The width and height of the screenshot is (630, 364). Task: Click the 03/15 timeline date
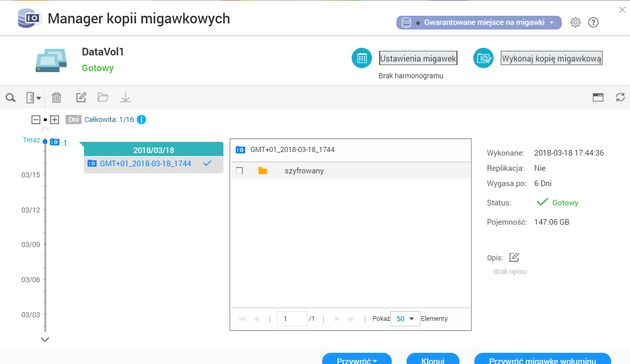point(31,175)
